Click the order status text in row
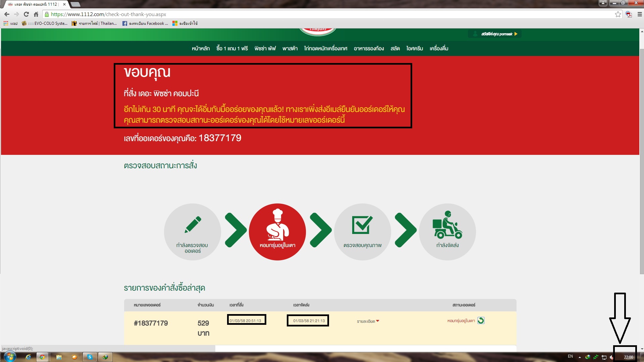Screen dimensions: 644x362 (x=461, y=321)
